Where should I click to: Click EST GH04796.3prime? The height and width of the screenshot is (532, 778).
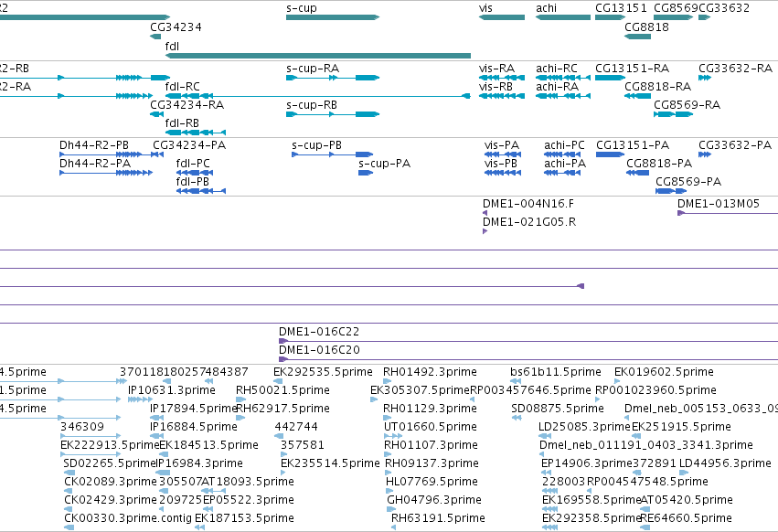point(433,500)
